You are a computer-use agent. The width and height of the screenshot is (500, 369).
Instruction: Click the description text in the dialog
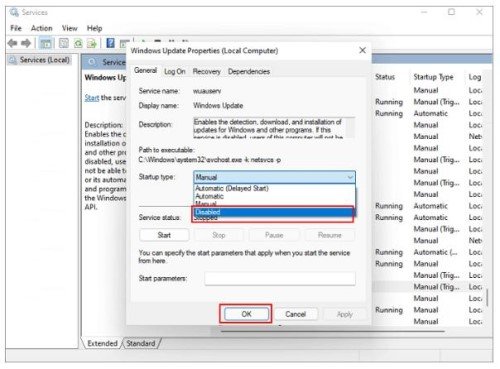[269, 128]
